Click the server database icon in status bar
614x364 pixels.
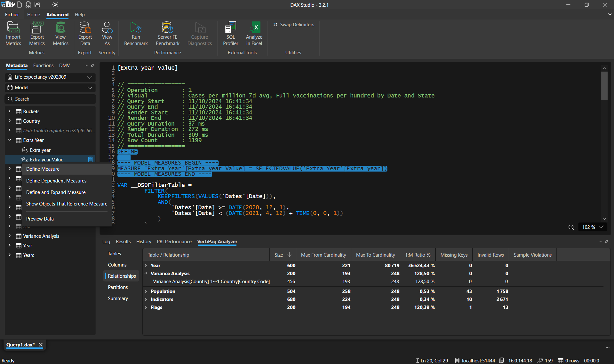[457, 360]
